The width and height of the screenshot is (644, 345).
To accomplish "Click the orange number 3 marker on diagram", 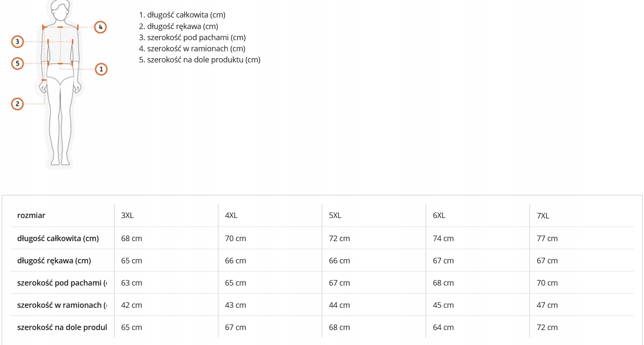I will click(17, 41).
